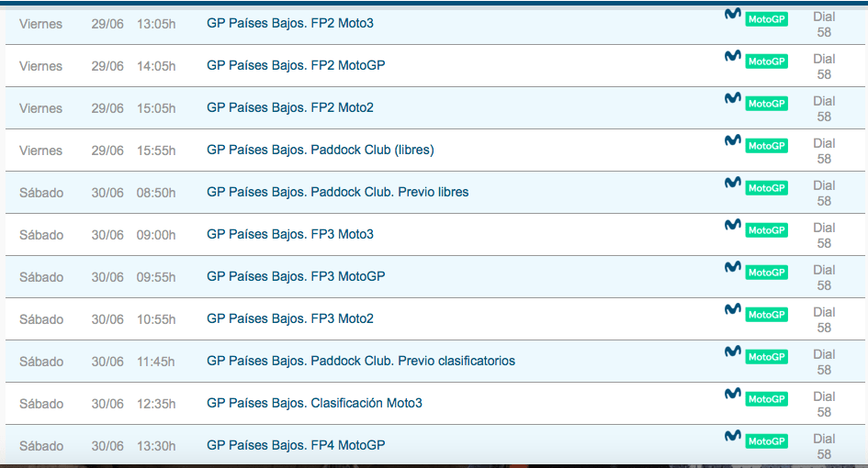Select GP Países Bajos. FP4 MotoGP link

(x=296, y=446)
